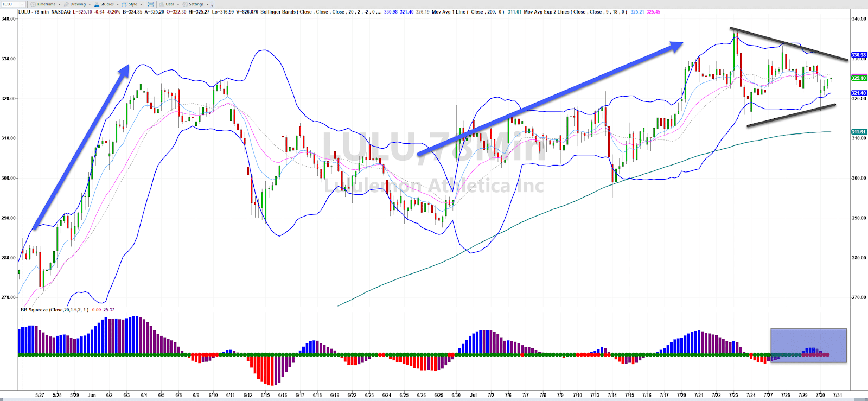This screenshot has height=401, width=868.
Task: Click the blue 330.98 price axis marker
Action: point(859,55)
